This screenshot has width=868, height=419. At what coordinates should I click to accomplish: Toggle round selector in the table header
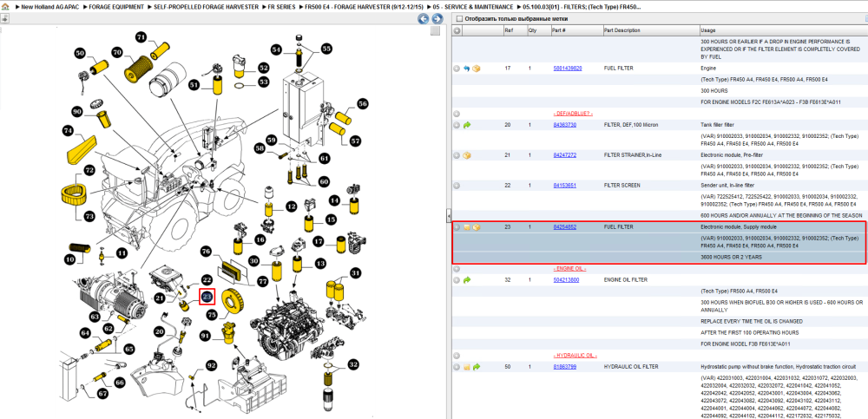coord(457,30)
